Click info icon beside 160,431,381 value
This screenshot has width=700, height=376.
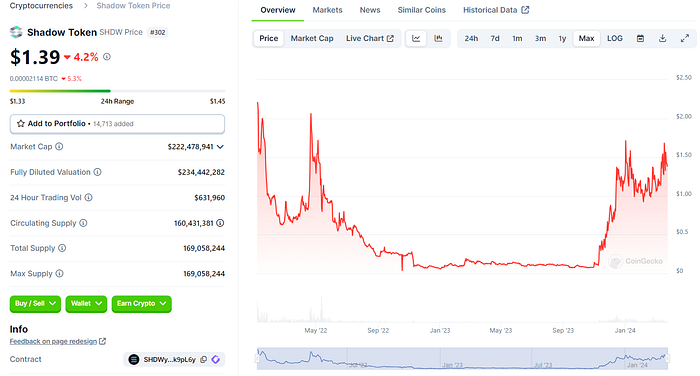pos(220,223)
